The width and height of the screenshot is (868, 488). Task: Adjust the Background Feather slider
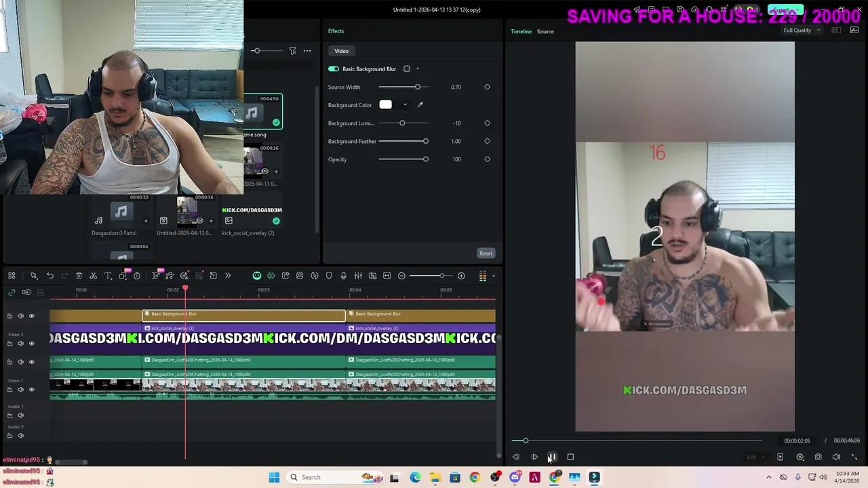(403, 141)
